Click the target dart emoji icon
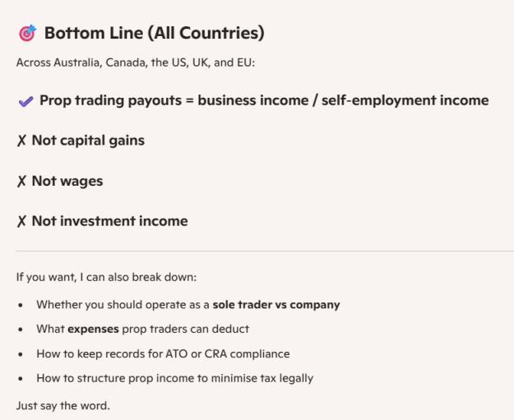Screen dimensions: 514x420 27,33
